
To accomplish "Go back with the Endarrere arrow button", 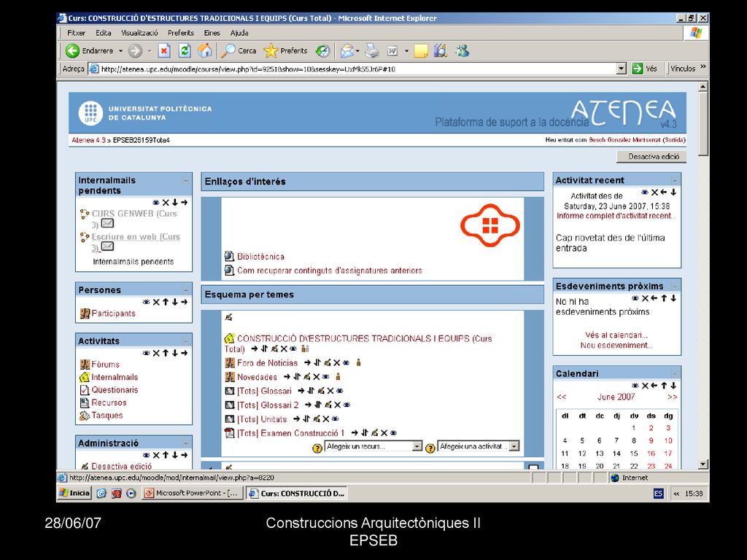I will [x=90, y=50].
